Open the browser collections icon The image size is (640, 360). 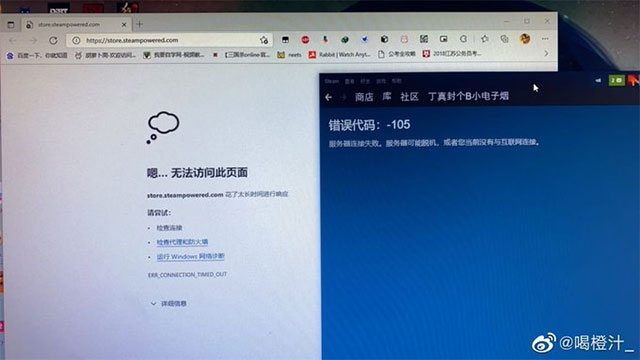[x=504, y=39]
